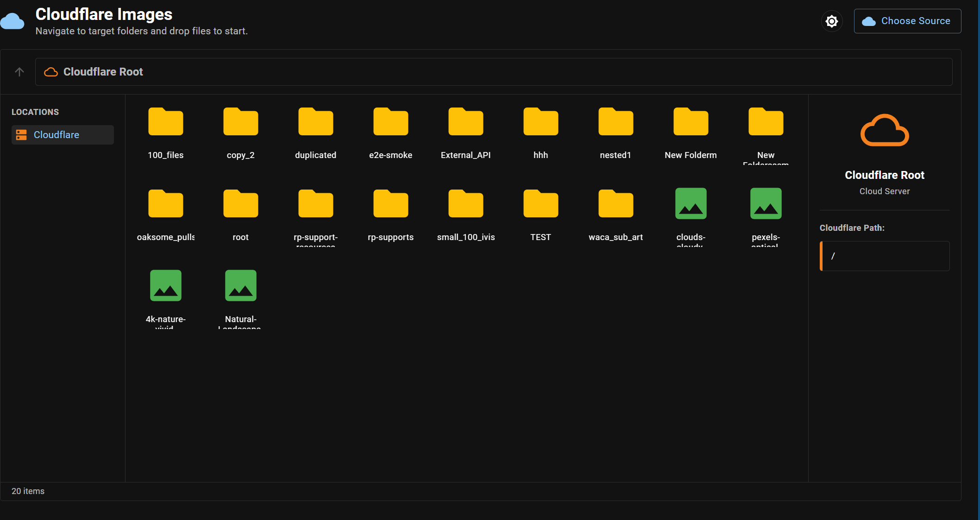The height and width of the screenshot is (520, 980).
Task: Click the 'Cloudflare Images' title
Action: tap(104, 14)
